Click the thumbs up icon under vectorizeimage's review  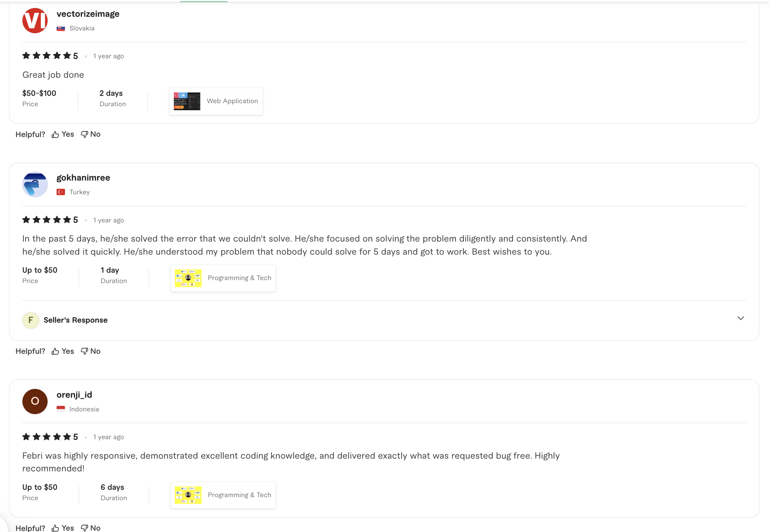56,134
